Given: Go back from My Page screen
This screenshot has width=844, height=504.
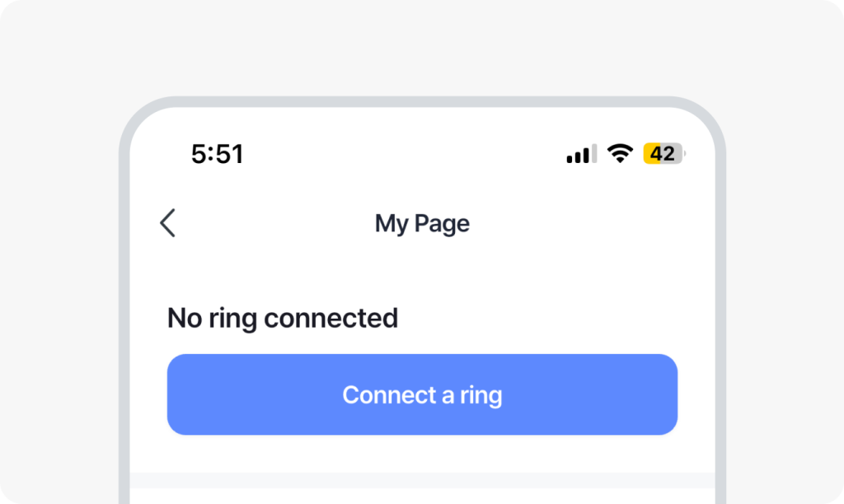Looking at the screenshot, I should [167, 223].
